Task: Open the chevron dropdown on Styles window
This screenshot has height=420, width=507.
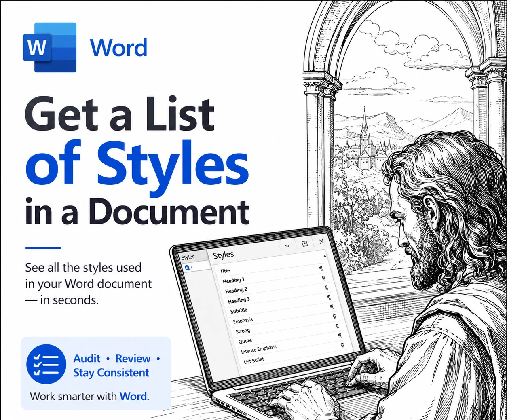Action: click(287, 246)
